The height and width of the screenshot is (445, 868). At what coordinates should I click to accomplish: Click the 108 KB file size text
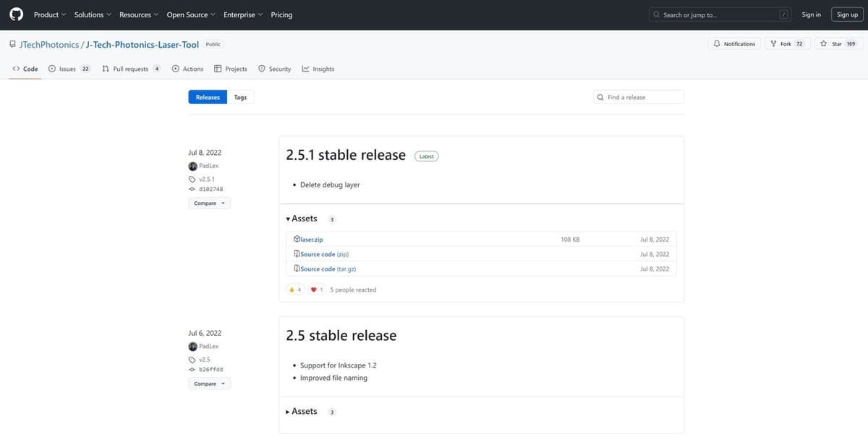tap(570, 239)
